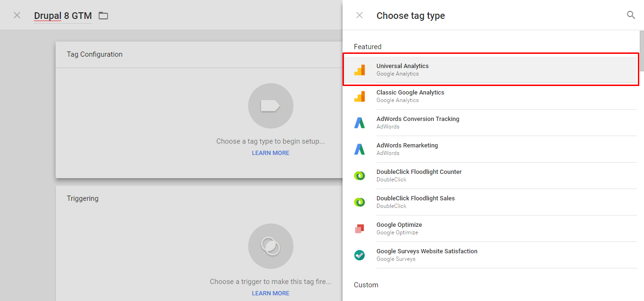Screen dimensions: 644x301
Task: Open LEARN MORE link under Triggering
Action: point(271,293)
